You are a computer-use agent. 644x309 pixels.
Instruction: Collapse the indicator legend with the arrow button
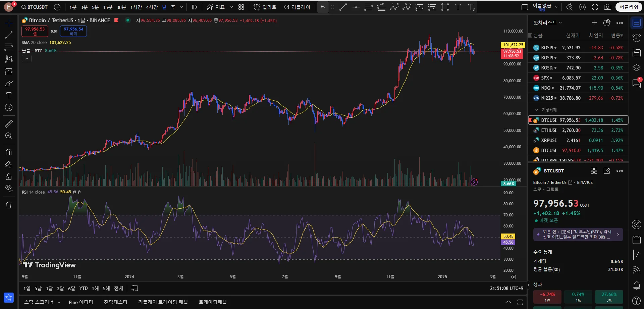[x=26, y=59]
